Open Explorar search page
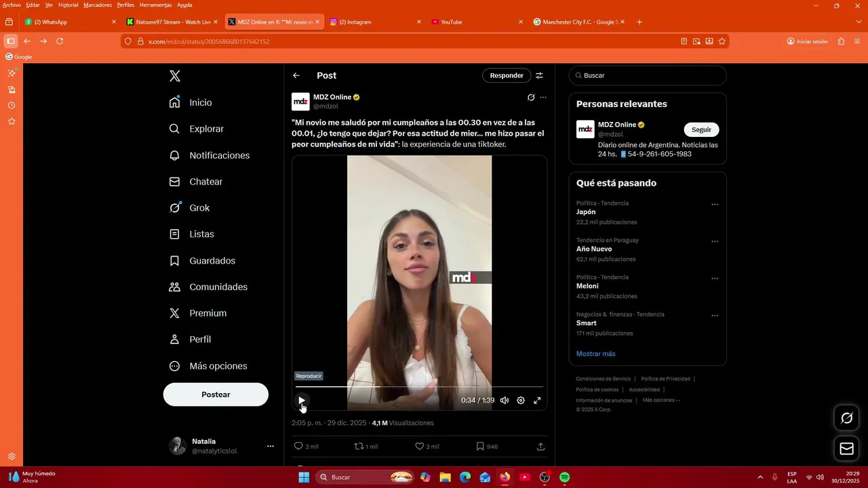 coord(196,129)
